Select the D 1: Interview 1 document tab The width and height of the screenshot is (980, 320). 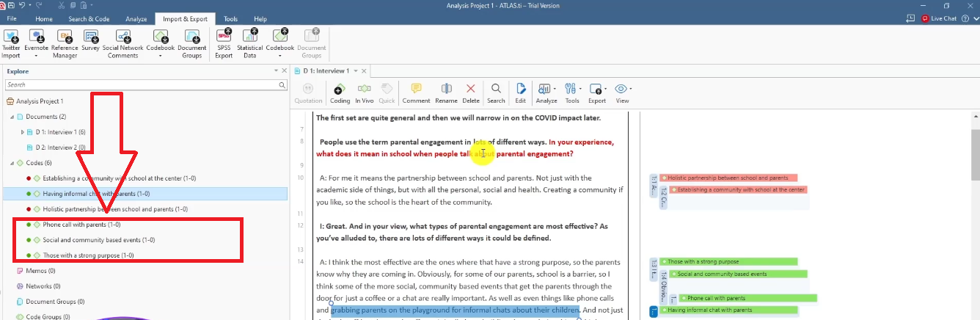(326, 71)
